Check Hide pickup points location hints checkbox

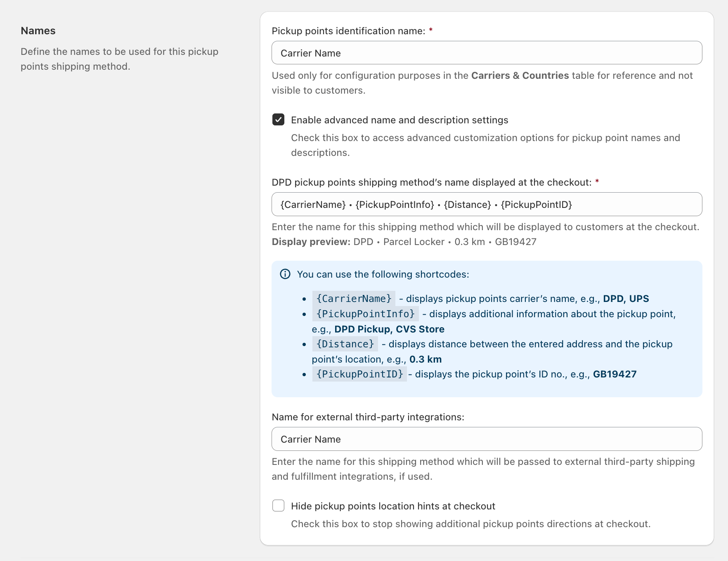[x=279, y=506]
